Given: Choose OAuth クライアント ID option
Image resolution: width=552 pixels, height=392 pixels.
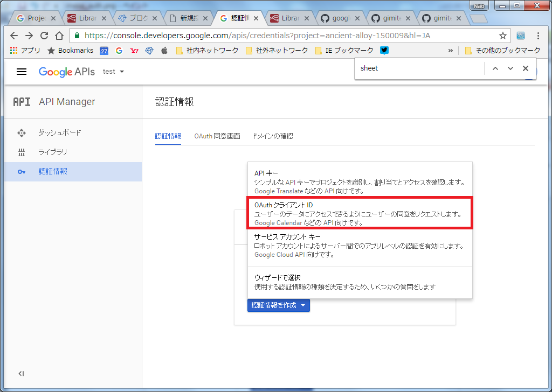Looking at the screenshot, I should [x=360, y=213].
